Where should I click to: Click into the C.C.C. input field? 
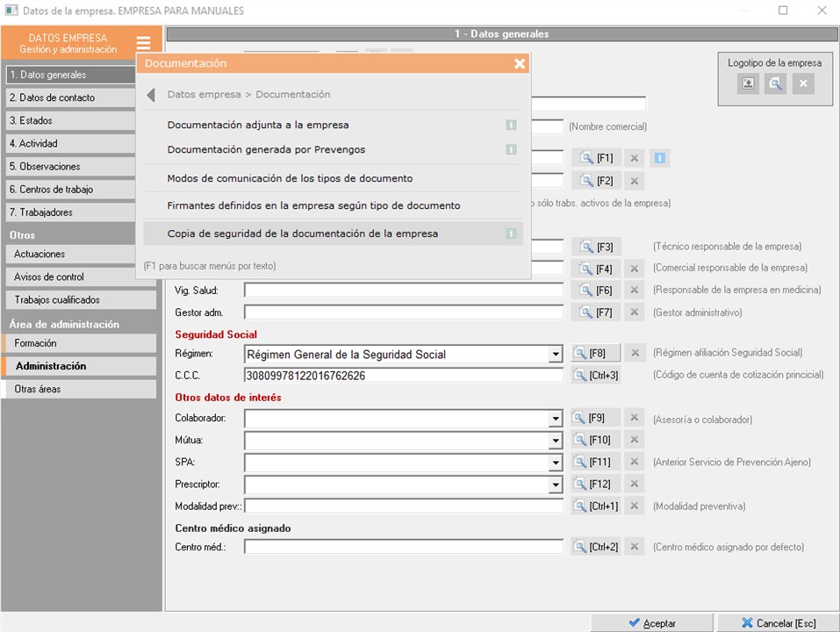[x=403, y=376]
